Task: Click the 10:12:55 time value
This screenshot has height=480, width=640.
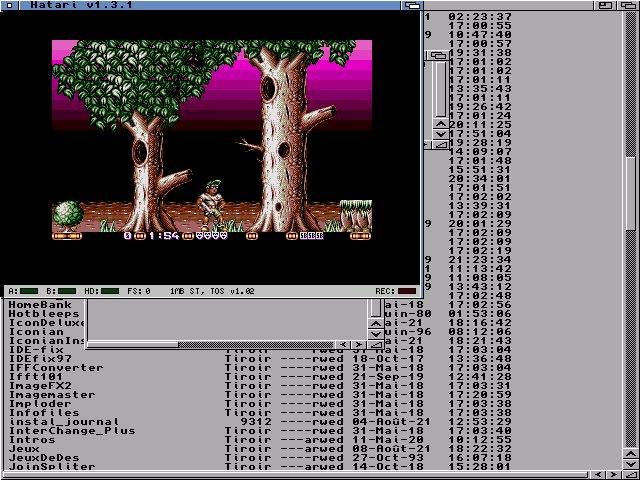Action: coord(480,440)
